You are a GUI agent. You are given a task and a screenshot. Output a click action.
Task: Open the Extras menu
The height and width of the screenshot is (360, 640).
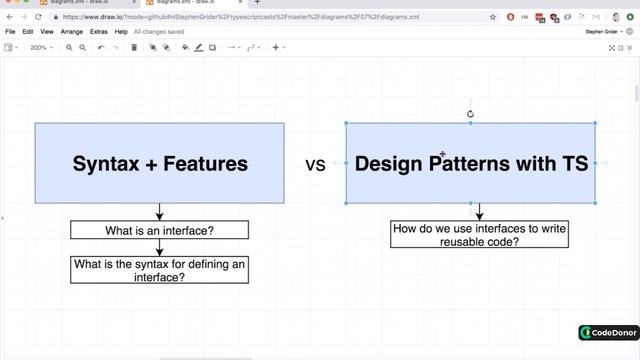99,31
